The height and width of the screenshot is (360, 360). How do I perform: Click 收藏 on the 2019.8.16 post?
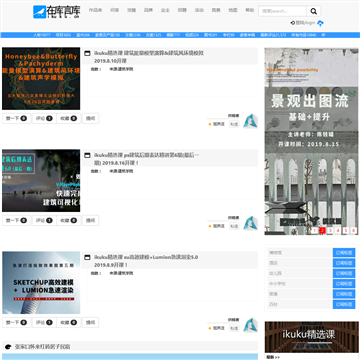(x=69, y=220)
